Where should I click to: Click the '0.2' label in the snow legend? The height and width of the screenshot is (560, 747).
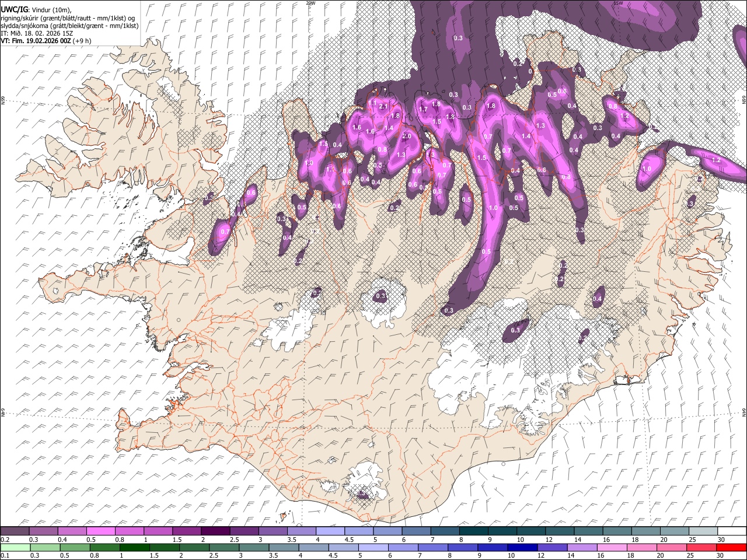(5, 539)
